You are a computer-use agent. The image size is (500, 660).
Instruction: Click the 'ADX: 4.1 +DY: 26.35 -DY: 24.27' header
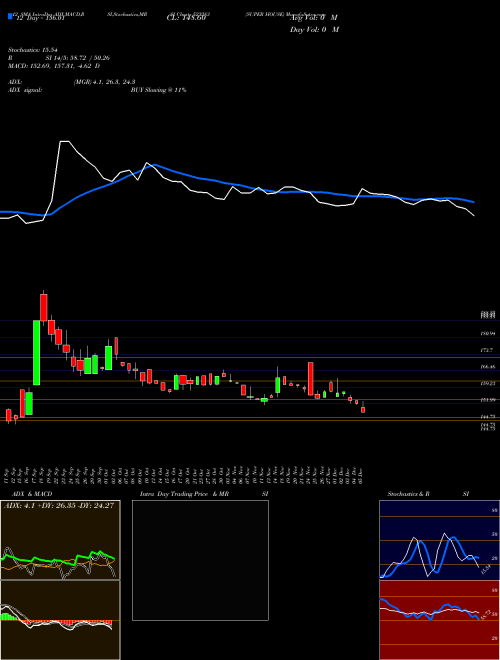(59, 506)
